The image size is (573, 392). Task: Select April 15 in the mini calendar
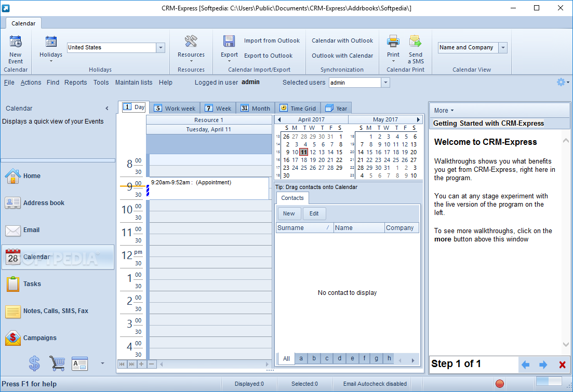(339, 152)
